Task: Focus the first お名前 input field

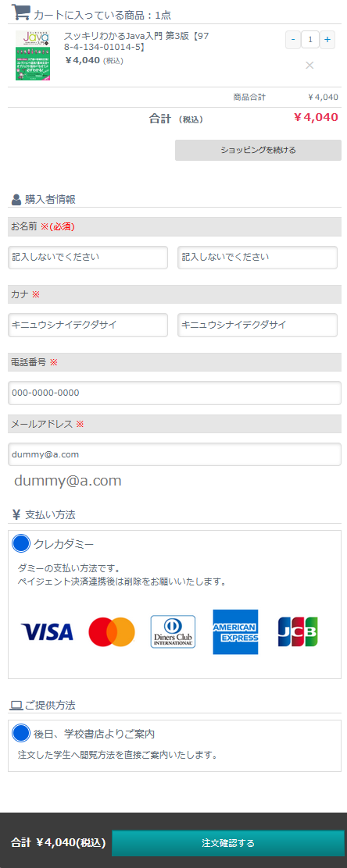Action: point(88,258)
